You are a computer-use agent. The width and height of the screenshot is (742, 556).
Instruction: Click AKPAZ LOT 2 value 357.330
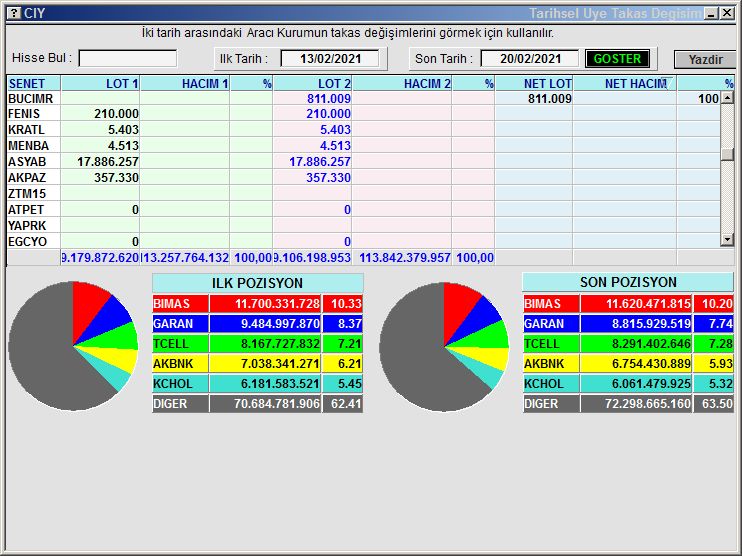[x=328, y=177]
